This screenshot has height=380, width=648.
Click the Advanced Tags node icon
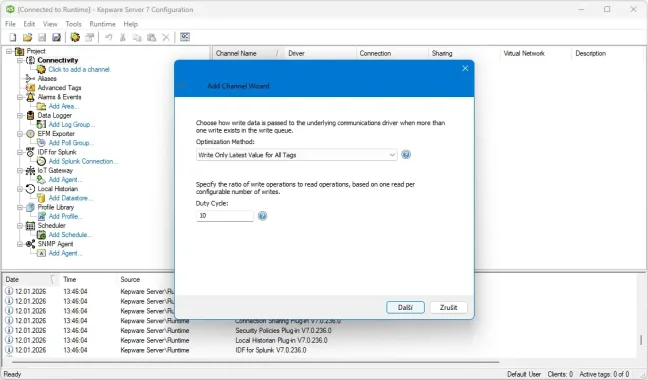[x=30, y=88]
